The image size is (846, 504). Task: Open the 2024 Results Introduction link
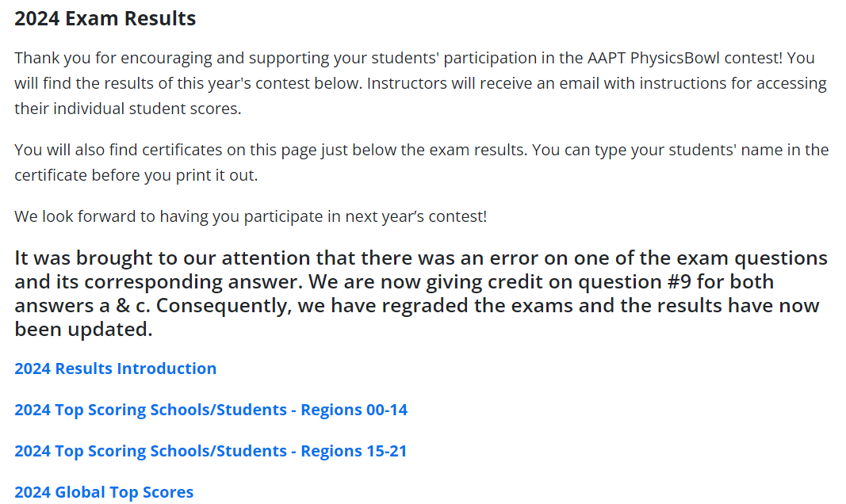[116, 368]
